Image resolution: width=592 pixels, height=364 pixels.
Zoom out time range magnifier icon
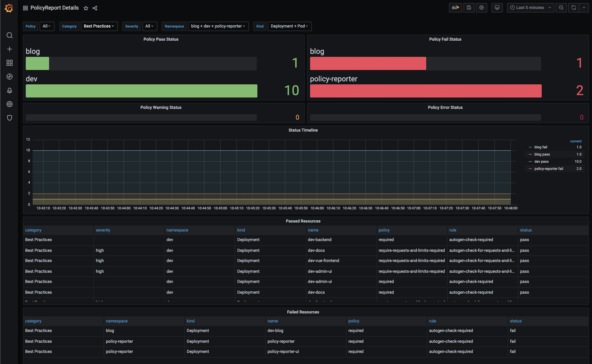561,8
